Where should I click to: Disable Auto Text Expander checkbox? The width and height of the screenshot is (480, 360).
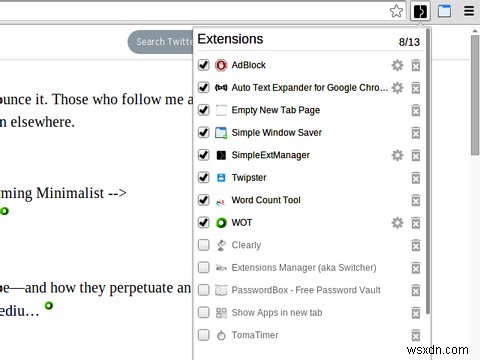tap(204, 87)
